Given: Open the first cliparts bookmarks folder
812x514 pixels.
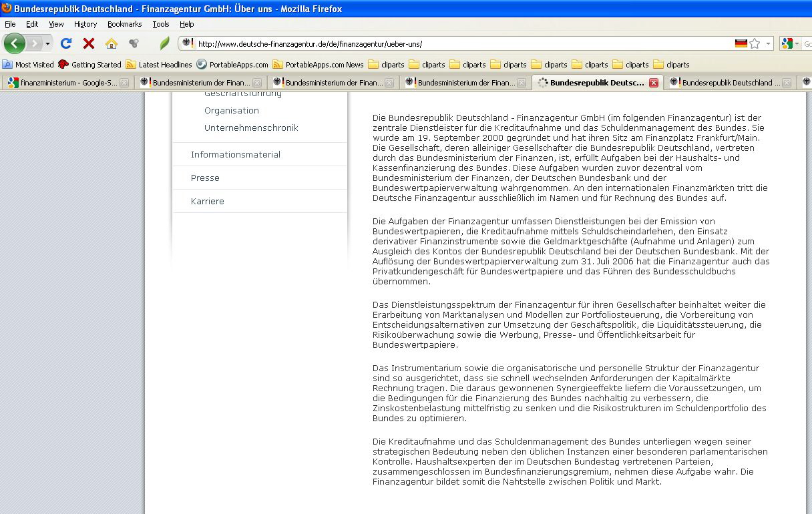Looking at the screenshot, I should tap(386, 65).
